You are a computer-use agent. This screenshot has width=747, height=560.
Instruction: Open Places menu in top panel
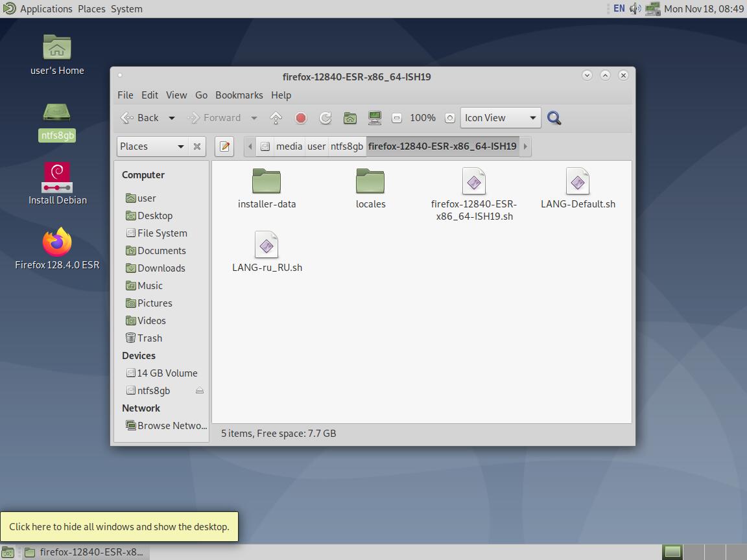pyautogui.click(x=91, y=8)
